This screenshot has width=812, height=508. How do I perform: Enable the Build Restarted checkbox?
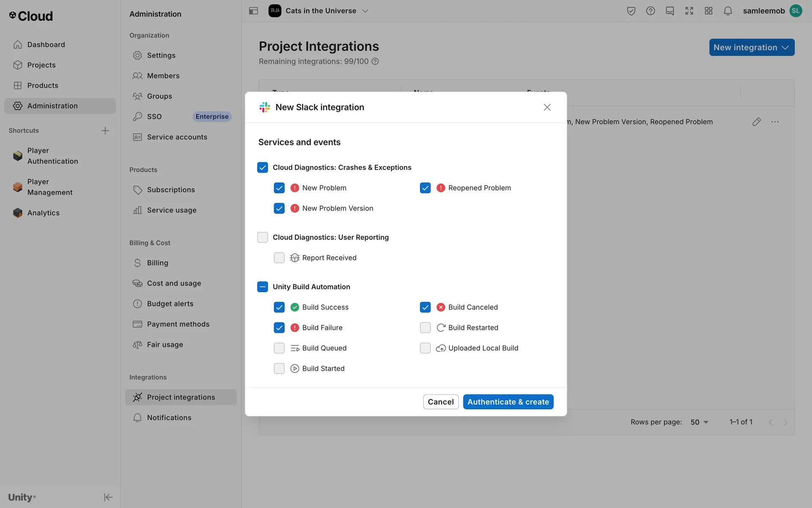point(425,328)
